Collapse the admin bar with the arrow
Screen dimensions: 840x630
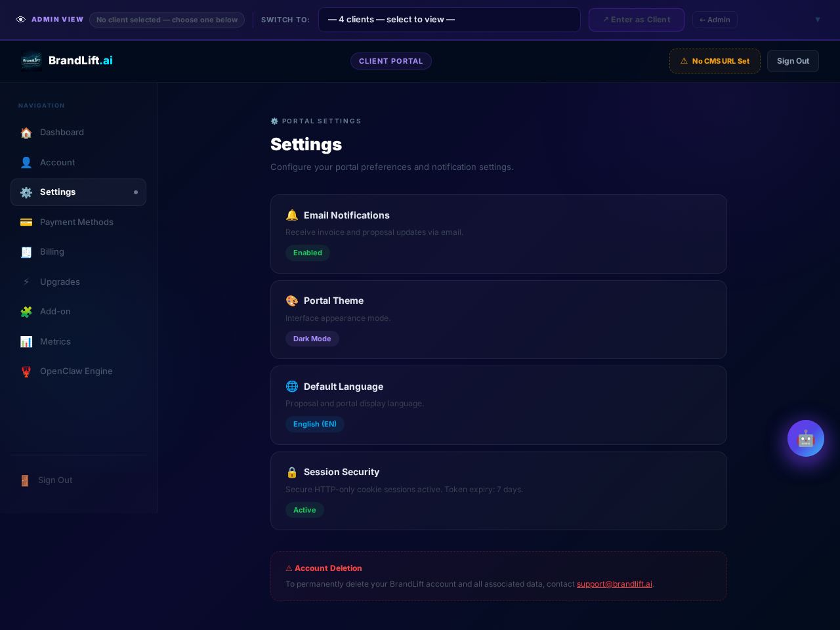[817, 20]
